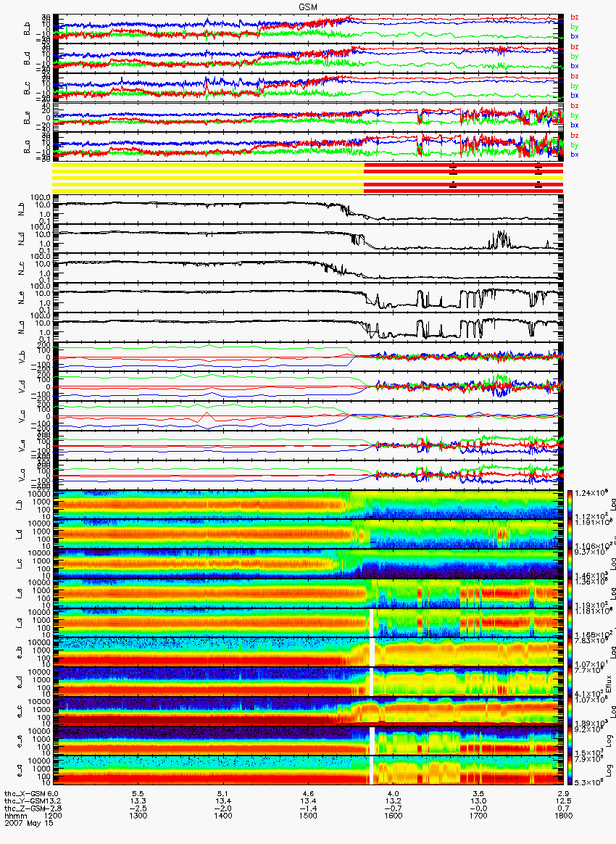Click the thc_Y value 12.5
This screenshot has width=616, height=844.
(563, 801)
